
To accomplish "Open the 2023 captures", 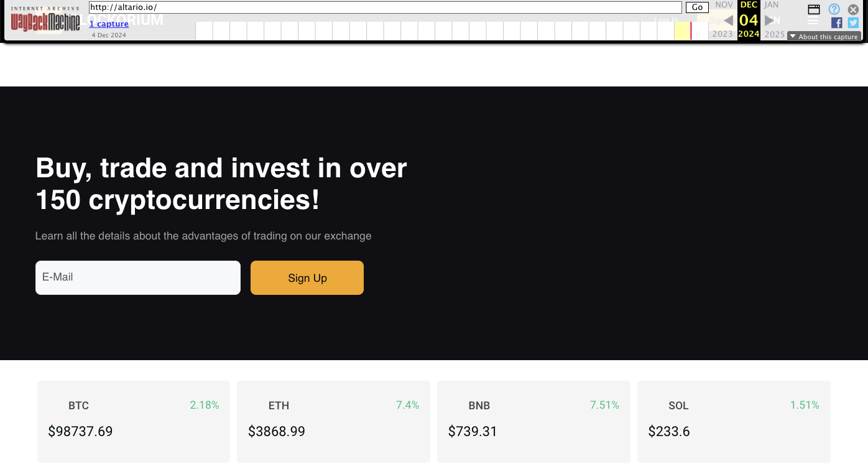I will point(722,34).
